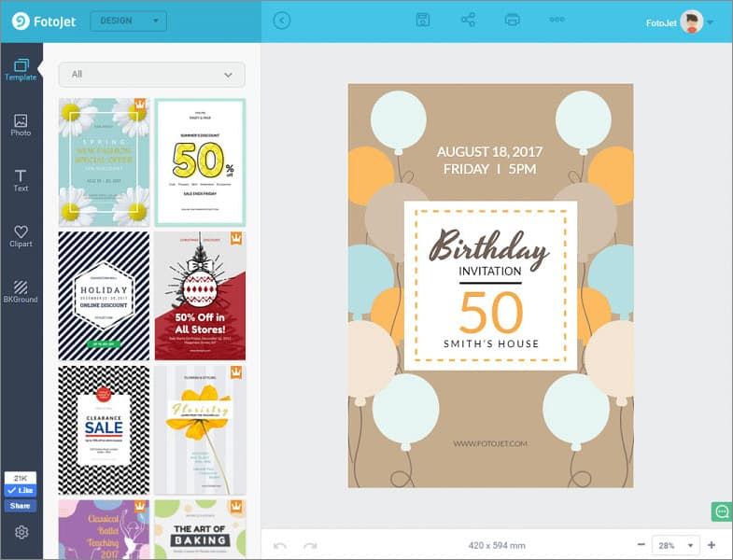This screenshot has width=733, height=560.
Task: Pick the Classical Ballet Teaching template
Action: point(104,529)
